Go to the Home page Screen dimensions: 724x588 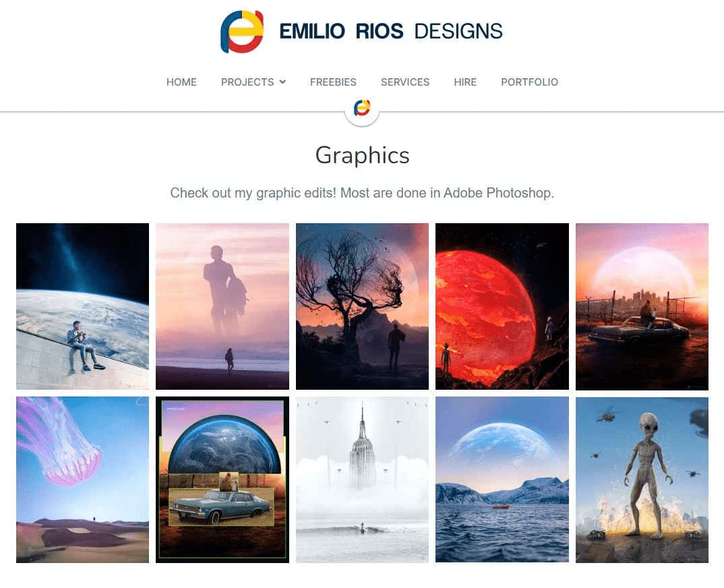181,82
